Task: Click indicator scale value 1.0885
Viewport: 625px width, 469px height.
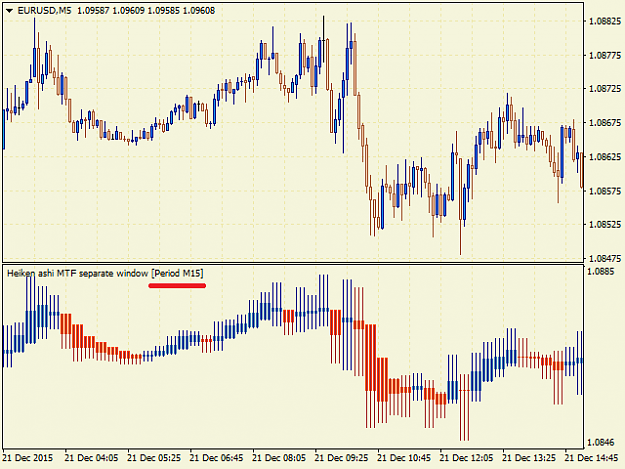Action: click(x=601, y=272)
